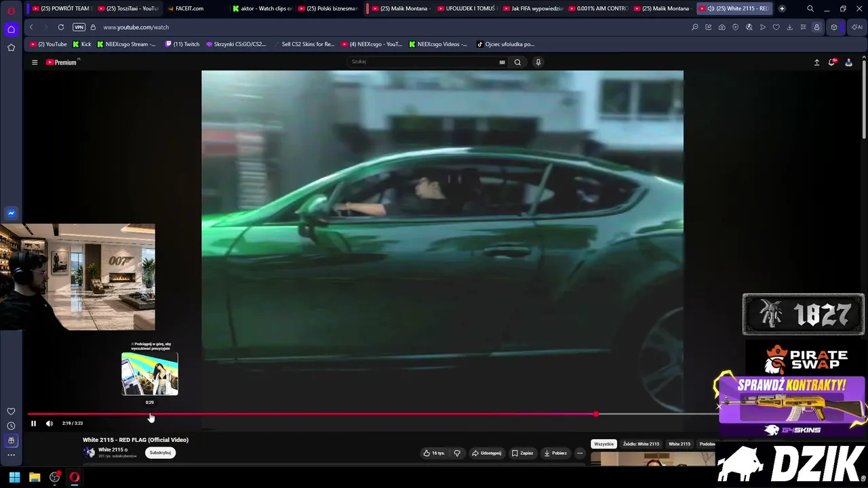Switch to the TosziTaxi YouTube tab
Image resolution: width=868 pixels, height=488 pixels.
[x=127, y=9]
